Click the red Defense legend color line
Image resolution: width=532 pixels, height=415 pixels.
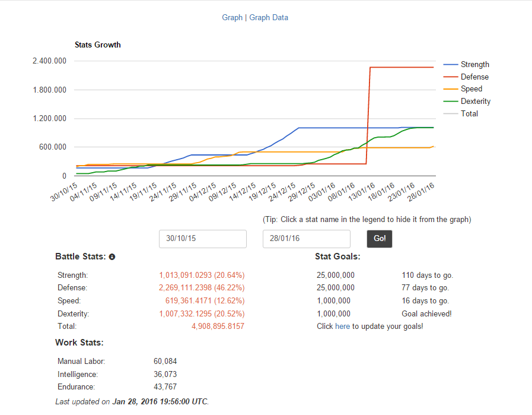click(451, 77)
